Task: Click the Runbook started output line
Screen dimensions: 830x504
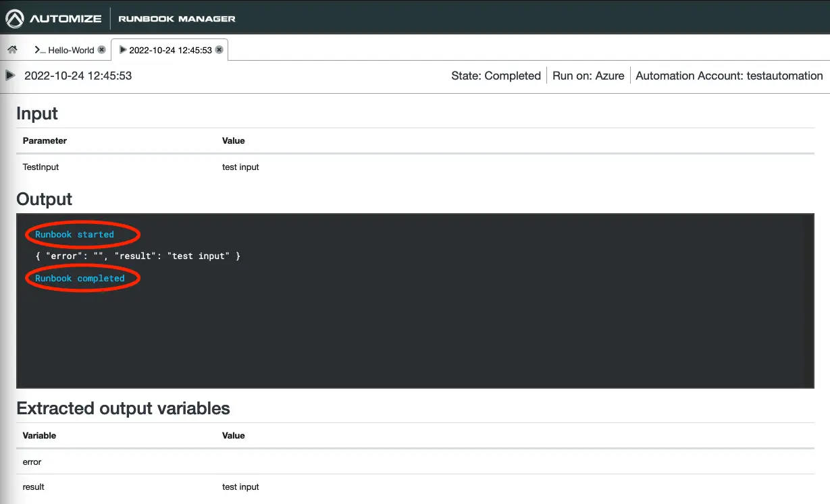Action: pyautogui.click(x=75, y=235)
